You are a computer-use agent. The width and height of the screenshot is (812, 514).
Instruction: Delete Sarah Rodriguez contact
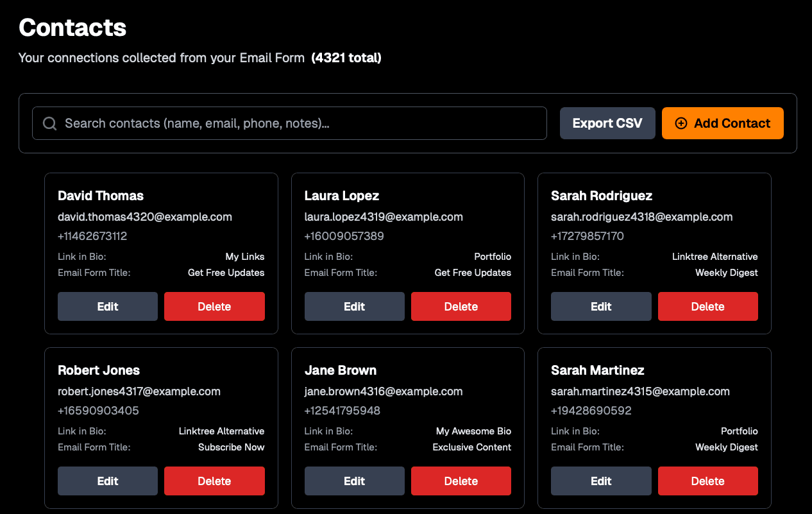(x=708, y=307)
